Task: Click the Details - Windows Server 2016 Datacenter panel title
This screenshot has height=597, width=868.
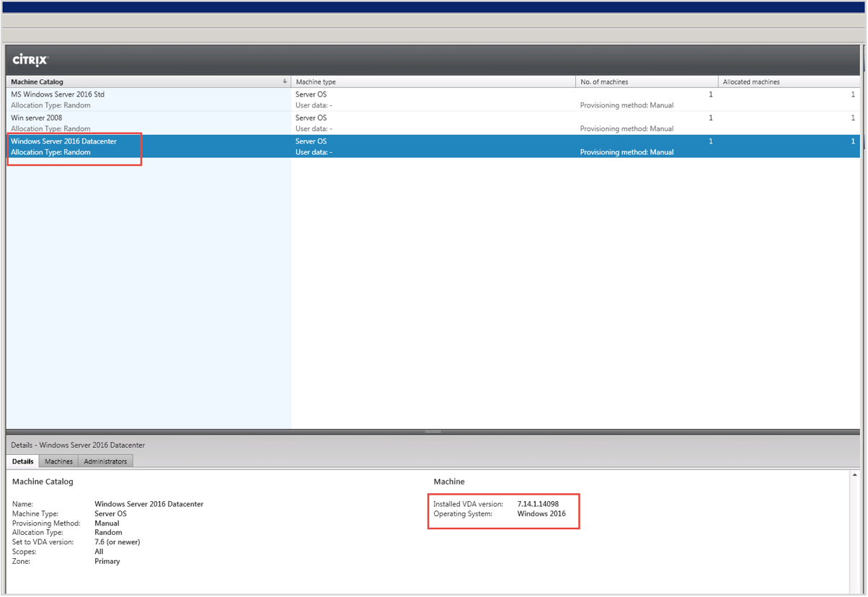Action: point(78,445)
